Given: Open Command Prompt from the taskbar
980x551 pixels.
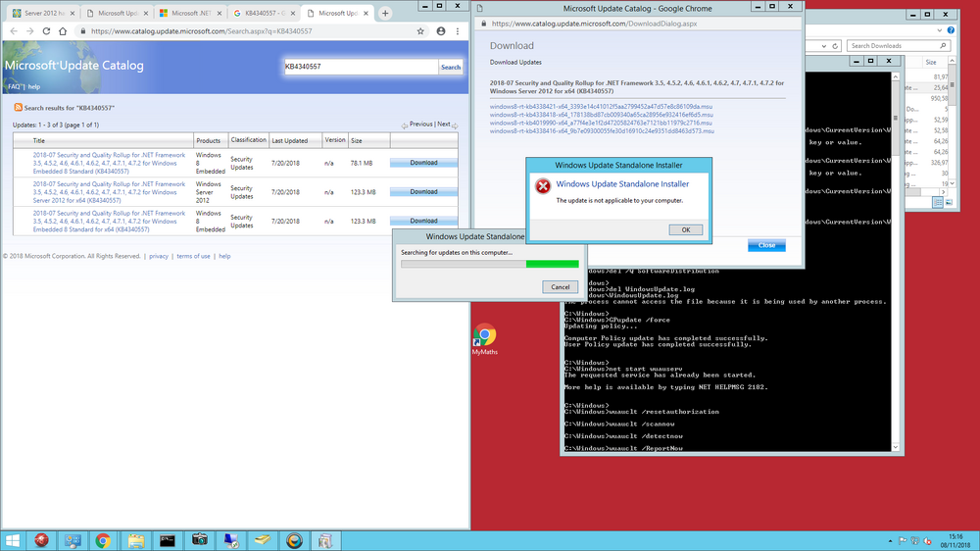Looking at the screenshot, I should pos(167,540).
